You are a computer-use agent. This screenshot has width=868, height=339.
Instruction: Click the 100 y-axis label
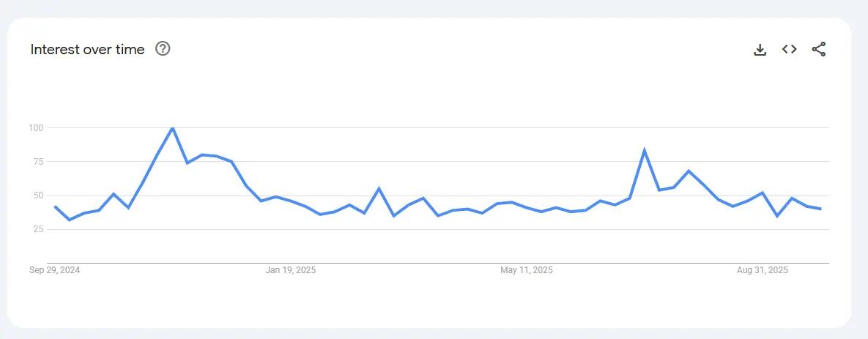(37, 128)
